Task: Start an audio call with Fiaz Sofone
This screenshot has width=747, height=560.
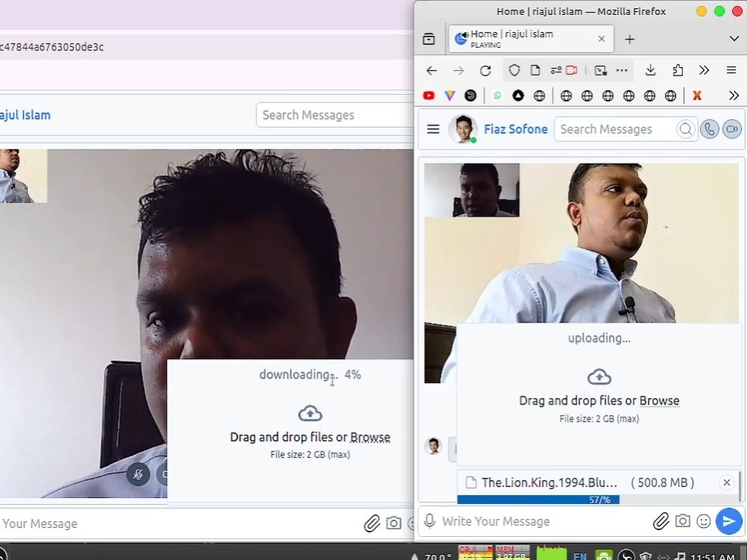Action: coord(710,129)
